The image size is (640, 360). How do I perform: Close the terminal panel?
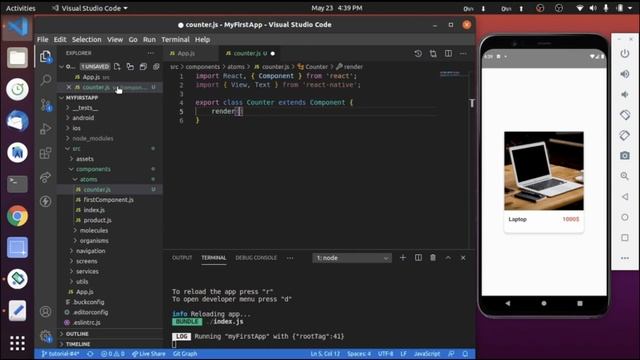point(463,258)
